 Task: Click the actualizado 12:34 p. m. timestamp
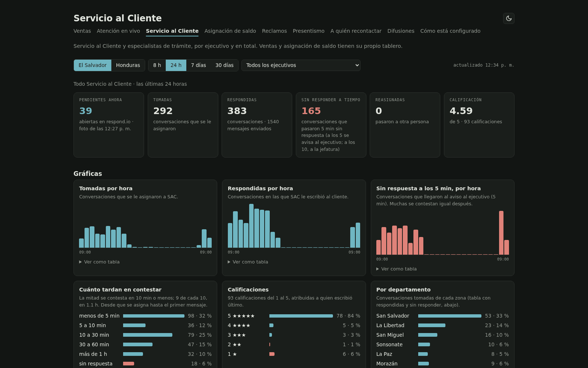coord(484,65)
